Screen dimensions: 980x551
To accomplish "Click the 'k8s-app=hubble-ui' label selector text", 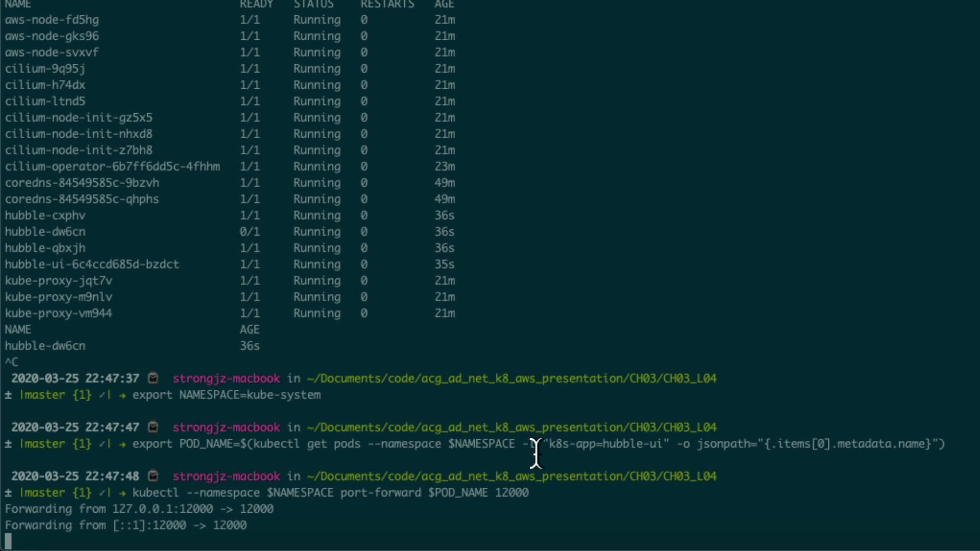I will point(608,444).
